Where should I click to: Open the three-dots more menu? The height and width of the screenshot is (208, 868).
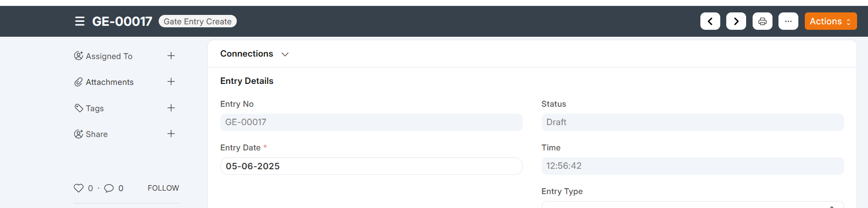coord(788,21)
